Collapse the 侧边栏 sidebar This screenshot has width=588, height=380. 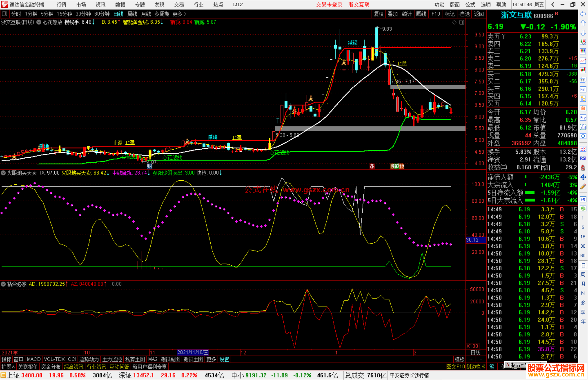(476, 367)
